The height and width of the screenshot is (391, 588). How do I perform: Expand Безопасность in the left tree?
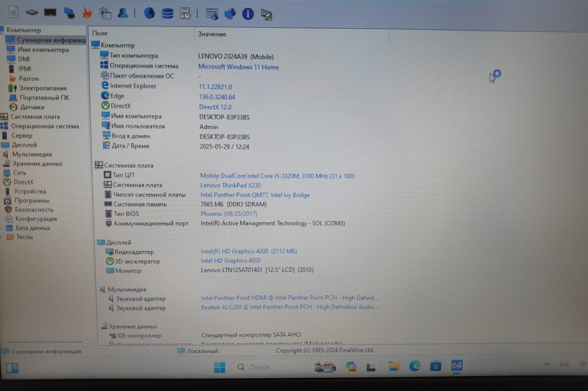pyautogui.click(x=34, y=210)
